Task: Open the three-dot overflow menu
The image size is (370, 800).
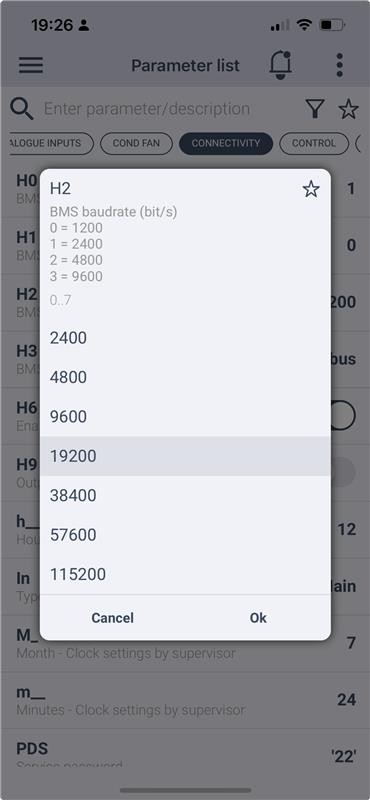Action: [x=339, y=65]
